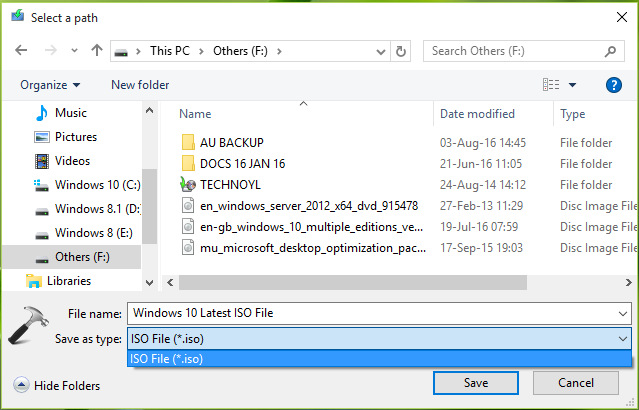
Task: Open Windows 10 (C:) drive
Action: [x=98, y=185]
